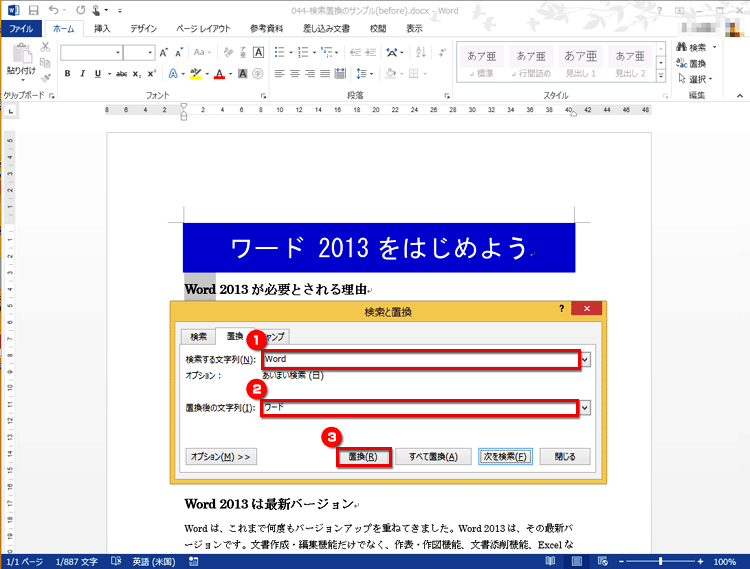This screenshot has width=750, height=569.
Task: Click the Paste clipboard icon
Action: (22, 53)
